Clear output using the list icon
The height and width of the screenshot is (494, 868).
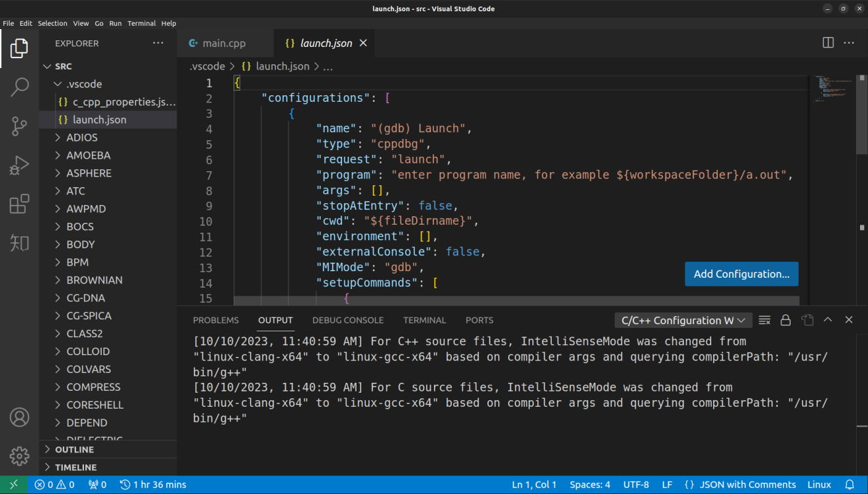(x=764, y=320)
